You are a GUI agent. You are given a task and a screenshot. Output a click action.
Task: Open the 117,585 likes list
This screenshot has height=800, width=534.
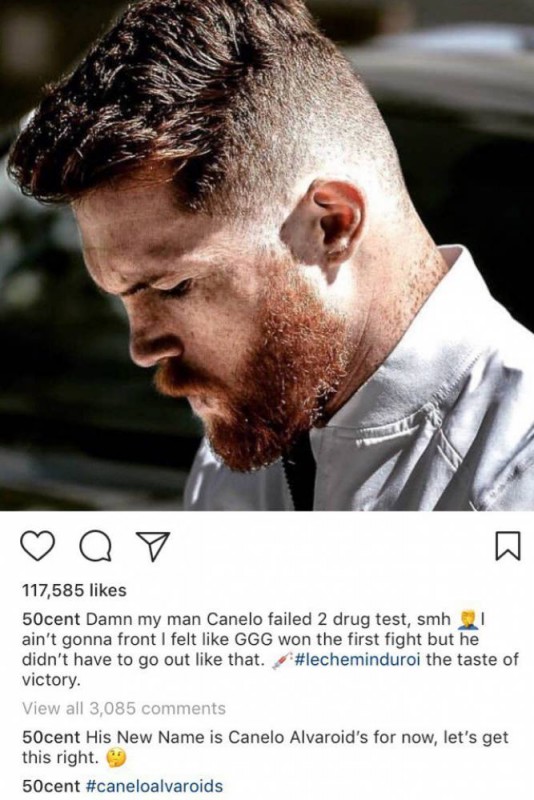[x=74, y=590]
